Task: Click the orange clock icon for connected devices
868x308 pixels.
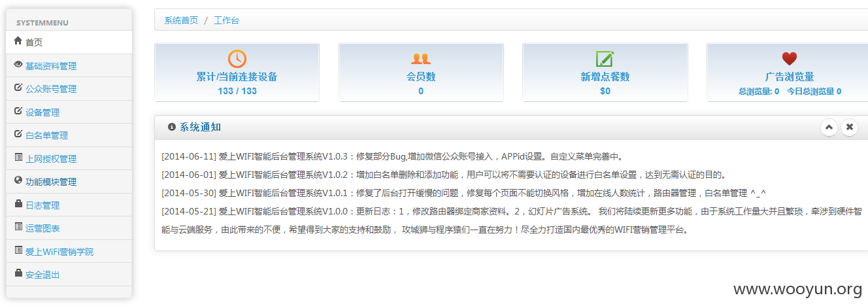Action: pyautogui.click(x=237, y=58)
